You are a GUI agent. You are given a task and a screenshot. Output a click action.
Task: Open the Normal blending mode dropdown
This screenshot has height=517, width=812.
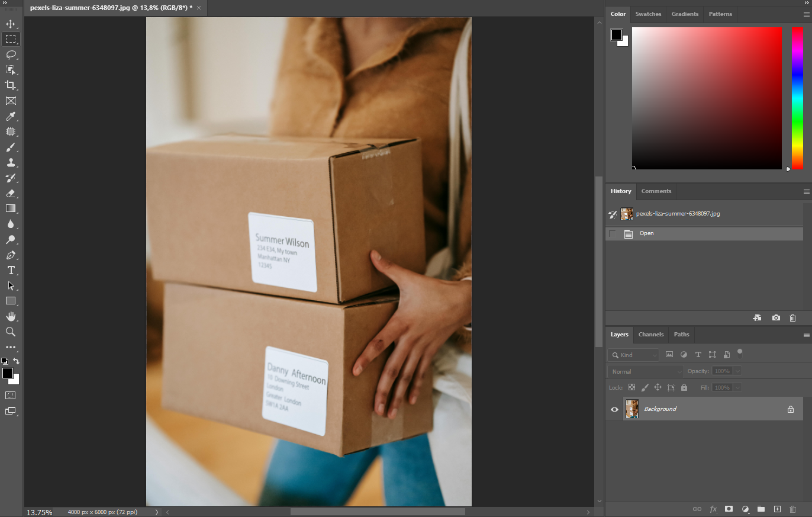645,371
